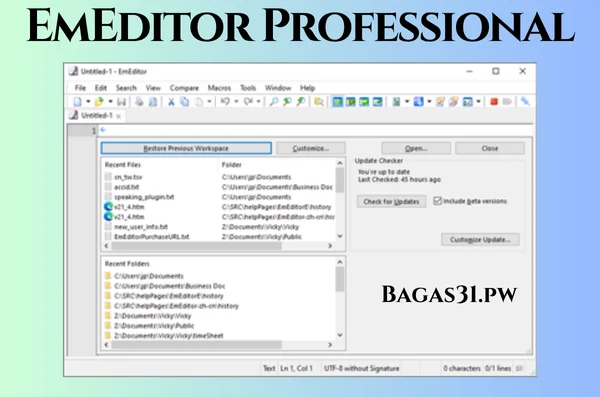This screenshot has height=397, width=600.
Task: Click the Close button in start panel
Action: tap(490, 148)
